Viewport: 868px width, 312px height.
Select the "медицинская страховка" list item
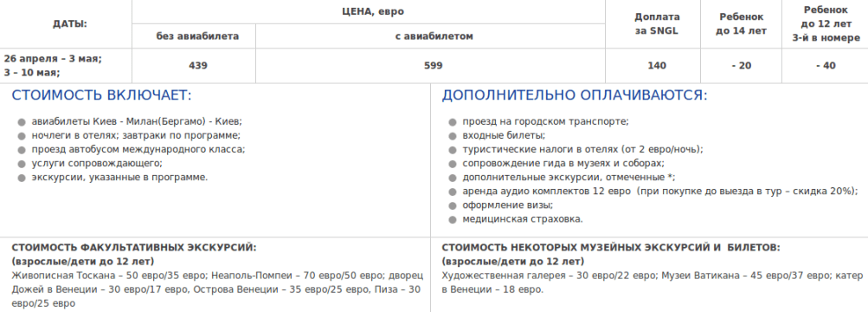523,219
